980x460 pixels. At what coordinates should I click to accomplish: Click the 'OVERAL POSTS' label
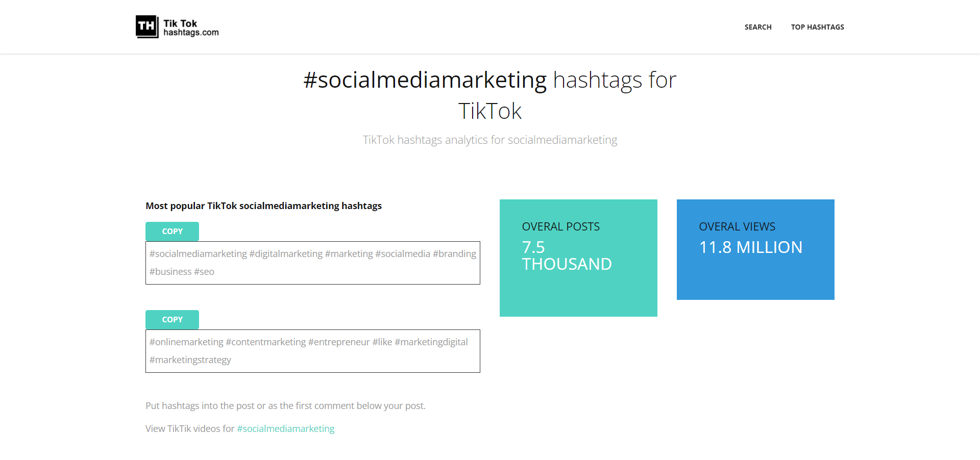[560, 227]
